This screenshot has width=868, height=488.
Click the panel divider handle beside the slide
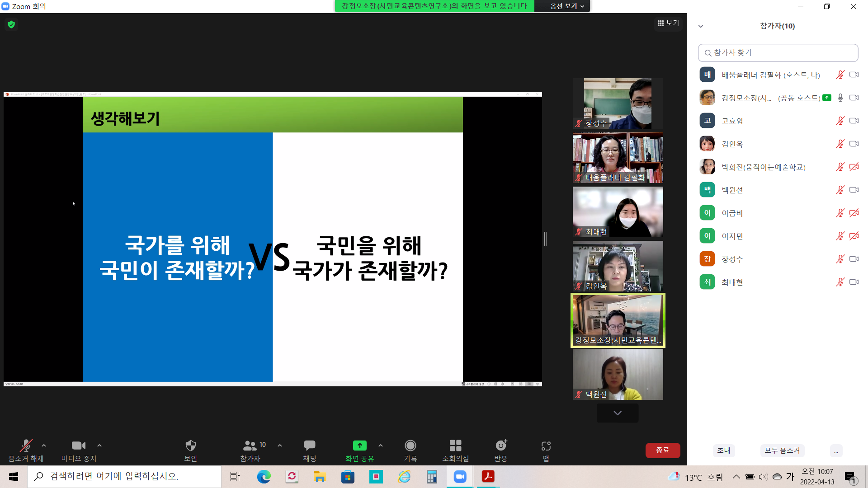tap(545, 239)
